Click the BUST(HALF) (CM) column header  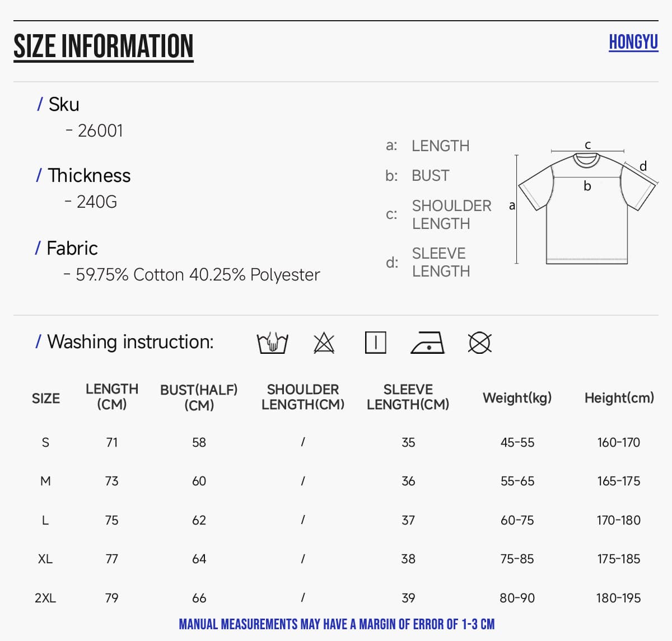(199, 397)
